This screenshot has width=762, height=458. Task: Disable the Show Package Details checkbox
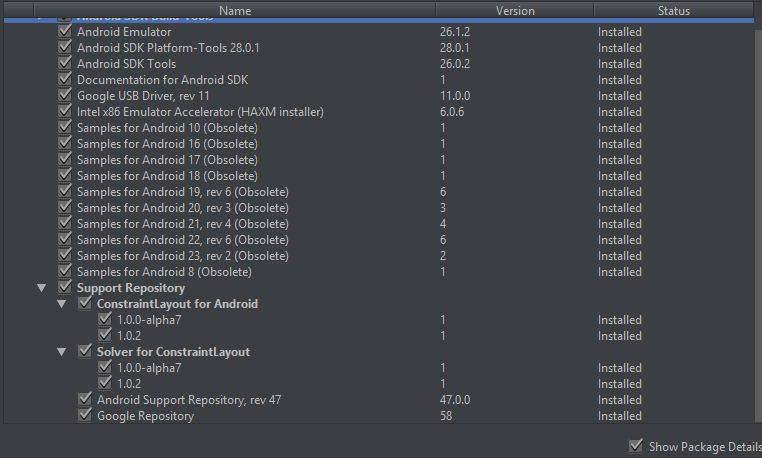pos(636,446)
